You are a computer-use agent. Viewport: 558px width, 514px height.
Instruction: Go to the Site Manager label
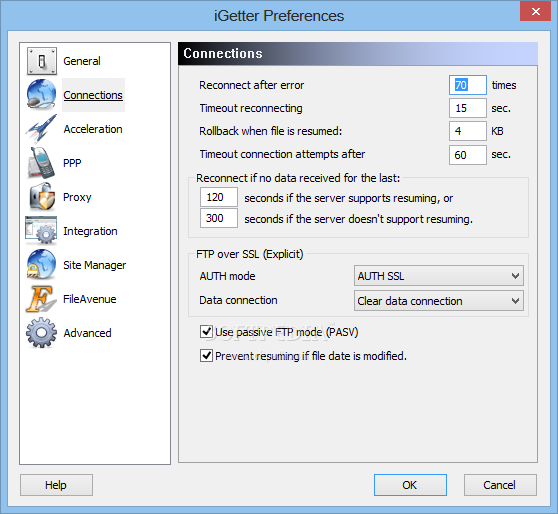click(95, 265)
